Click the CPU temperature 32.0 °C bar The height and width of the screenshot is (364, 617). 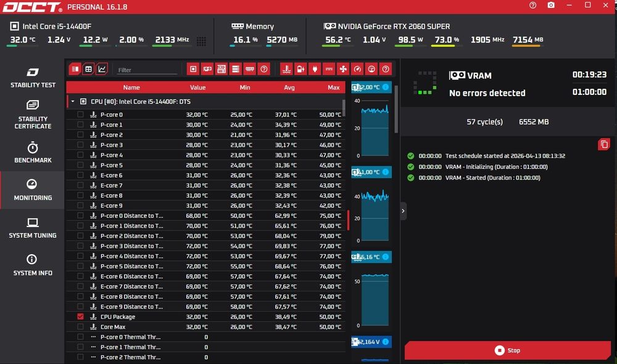(x=22, y=46)
